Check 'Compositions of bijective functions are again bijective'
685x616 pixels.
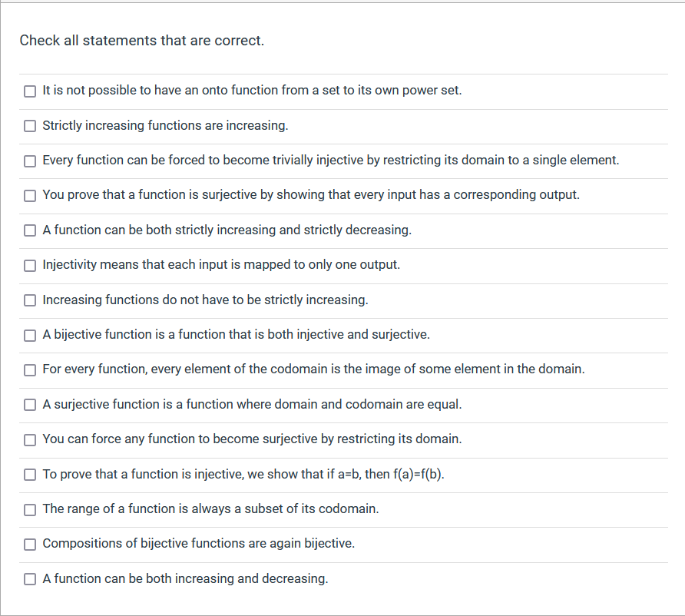(x=29, y=544)
